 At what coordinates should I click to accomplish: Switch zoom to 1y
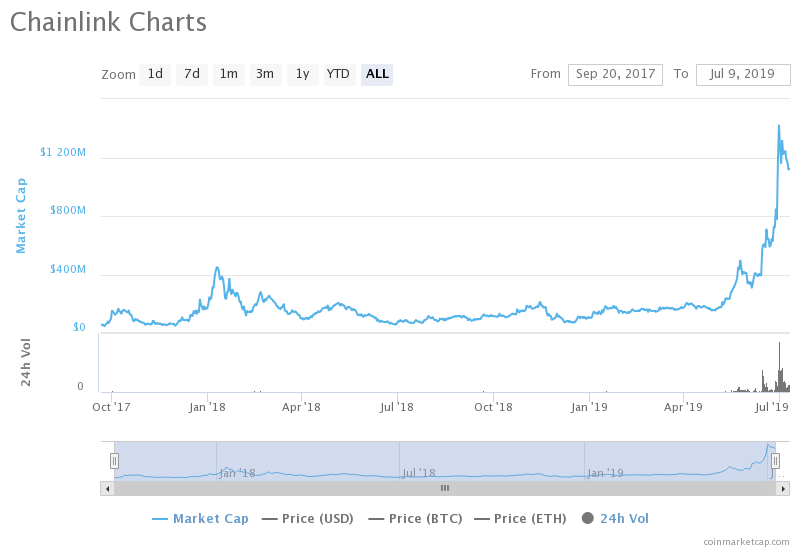click(x=303, y=74)
